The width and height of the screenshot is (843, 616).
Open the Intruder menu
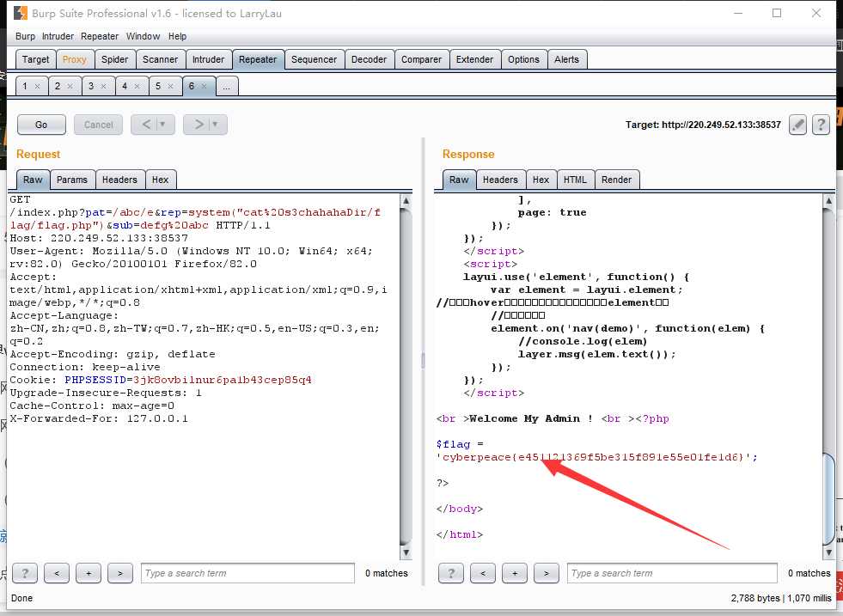[x=58, y=36]
